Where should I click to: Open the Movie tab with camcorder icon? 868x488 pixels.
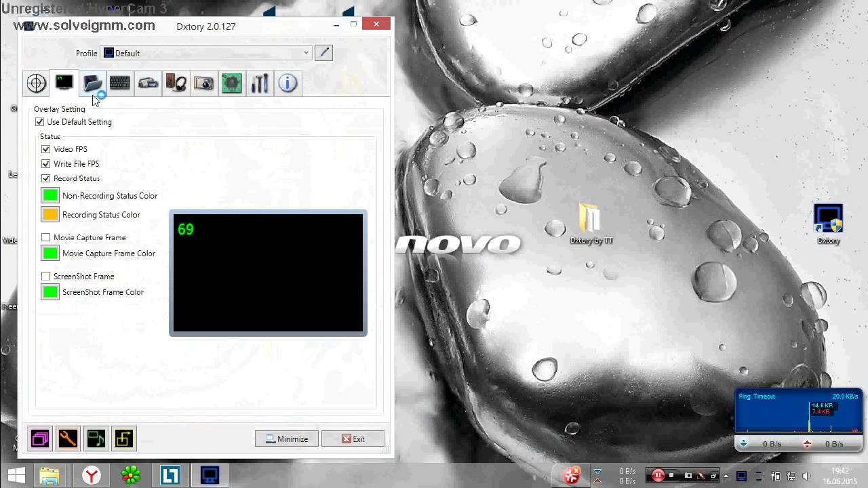click(148, 83)
